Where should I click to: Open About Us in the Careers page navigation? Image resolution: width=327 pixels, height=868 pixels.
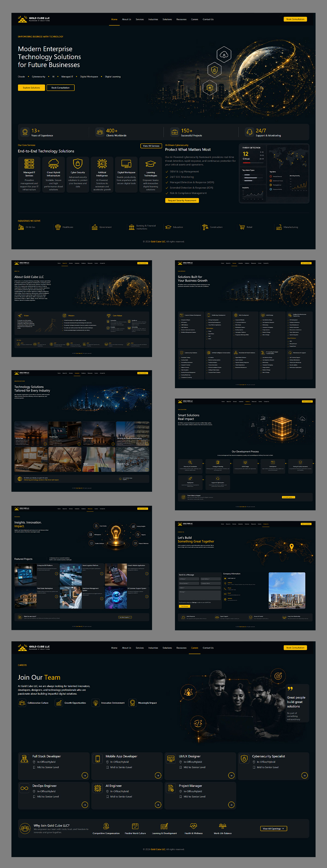click(127, 648)
